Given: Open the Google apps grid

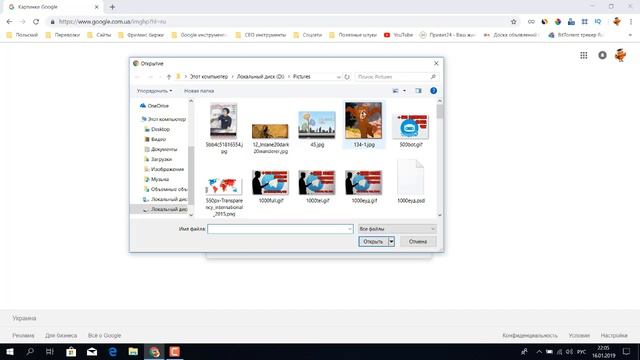Looking at the screenshot, I should (x=584, y=55).
